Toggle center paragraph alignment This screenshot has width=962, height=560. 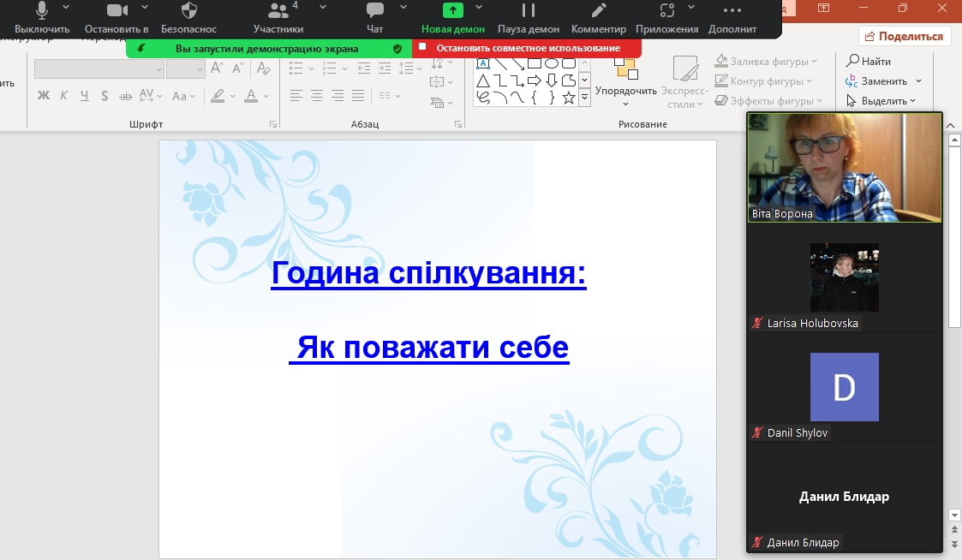[x=317, y=96]
